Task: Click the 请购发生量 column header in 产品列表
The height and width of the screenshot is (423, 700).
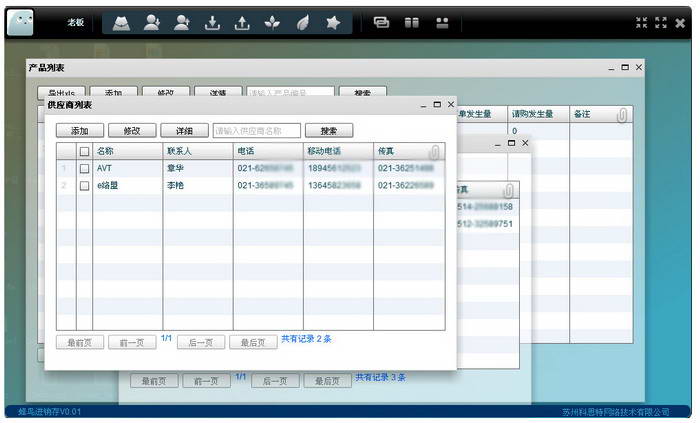Action: (538, 114)
